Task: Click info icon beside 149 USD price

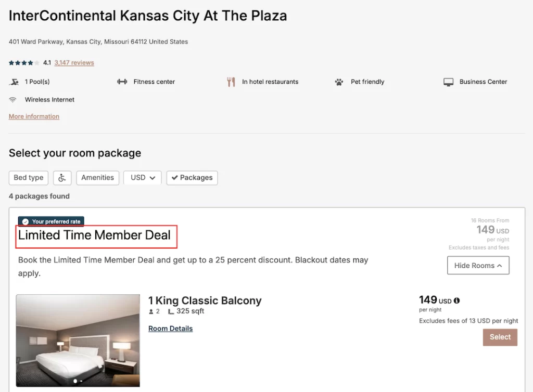Action: pyautogui.click(x=457, y=300)
